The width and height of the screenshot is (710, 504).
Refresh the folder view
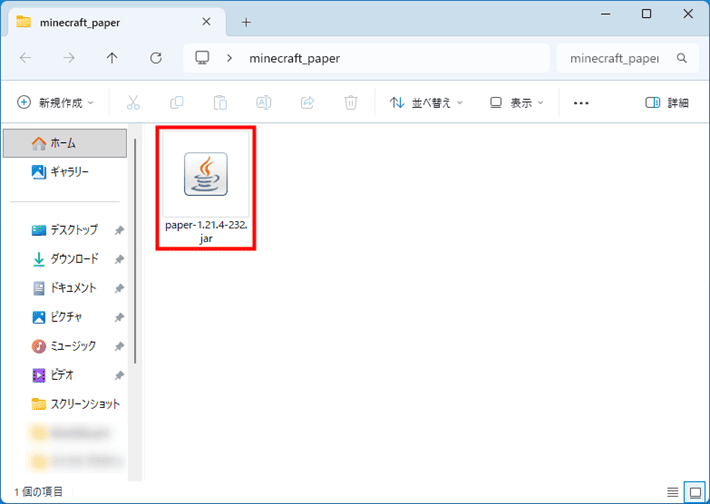tap(156, 58)
